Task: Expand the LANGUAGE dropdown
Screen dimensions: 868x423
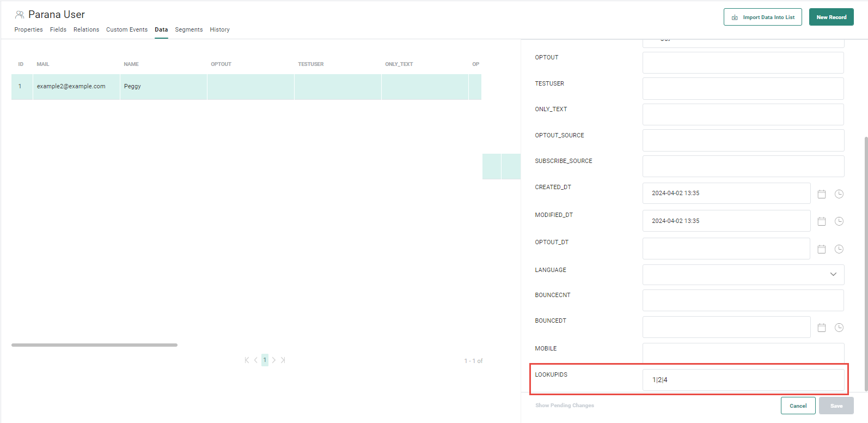Action: 833,274
